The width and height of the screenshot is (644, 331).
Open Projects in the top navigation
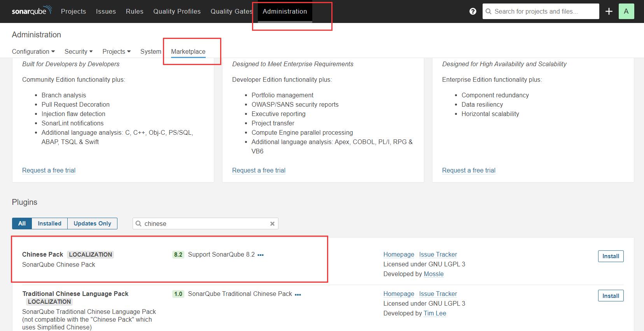click(73, 11)
